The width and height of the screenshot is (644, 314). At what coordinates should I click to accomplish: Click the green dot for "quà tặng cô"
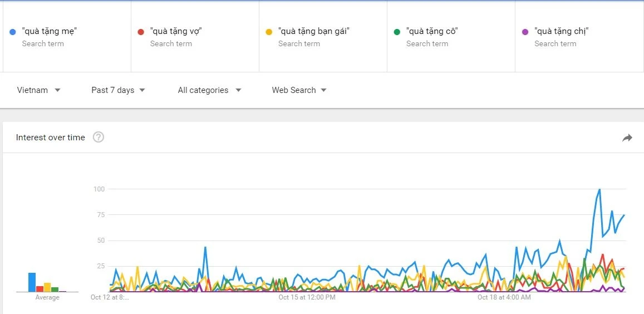point(397,32)
